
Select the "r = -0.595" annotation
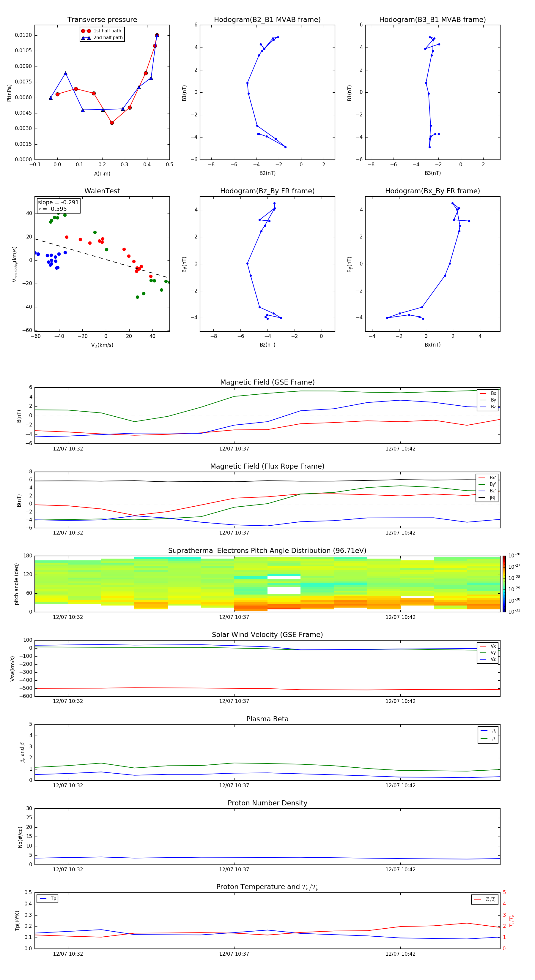53,209
